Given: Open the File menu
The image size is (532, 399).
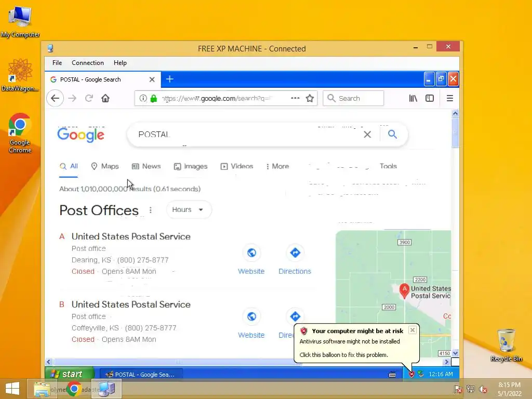Looking at the screenshot, I should tap(57, 63).
